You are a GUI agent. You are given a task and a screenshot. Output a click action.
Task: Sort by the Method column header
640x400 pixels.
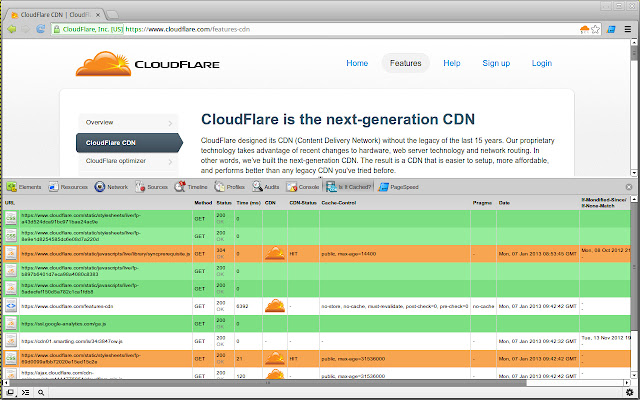coord(203,202)
